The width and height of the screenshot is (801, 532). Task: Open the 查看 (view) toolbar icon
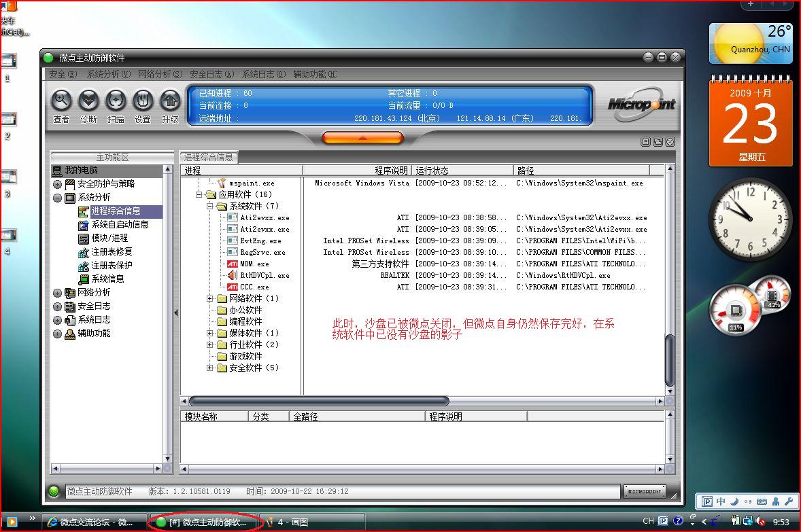[61, 101]
